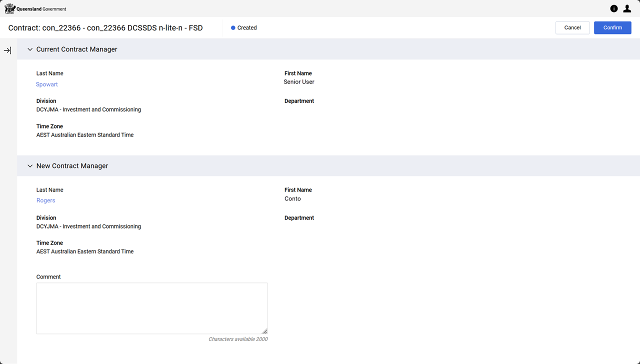This screenshot has height=364, width=640.
Task: Grab the Comment box resize handle
Action: tap(264, 331)
